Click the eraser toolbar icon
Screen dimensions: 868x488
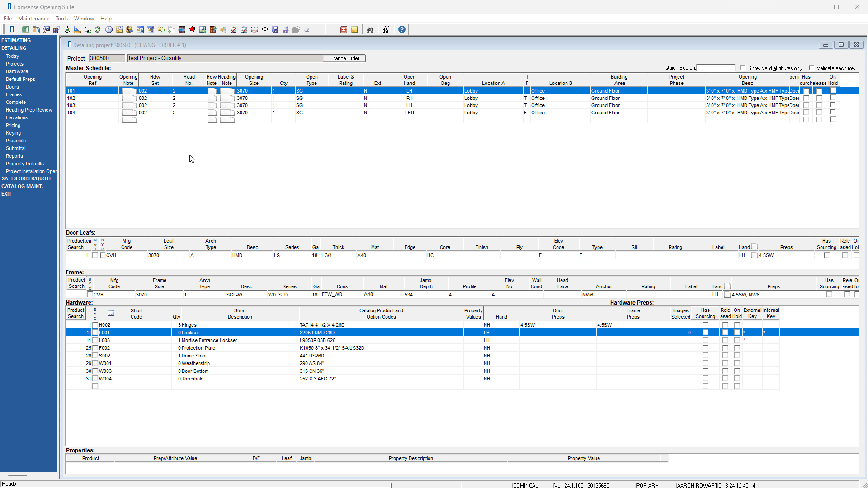(307, 29)
